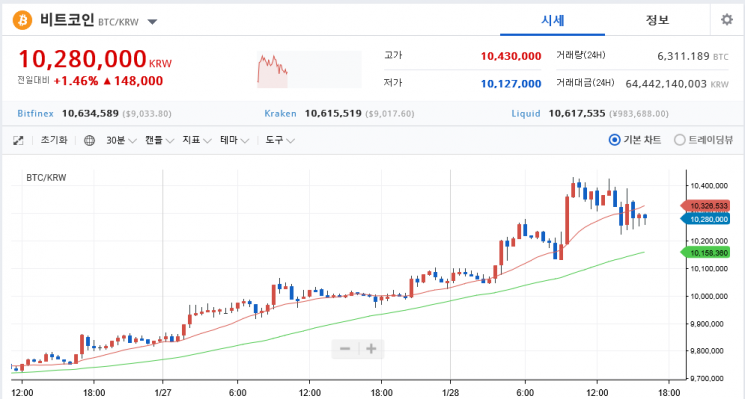
Task: Switch to the 정보 tab
Action: (x=657, y=20)
